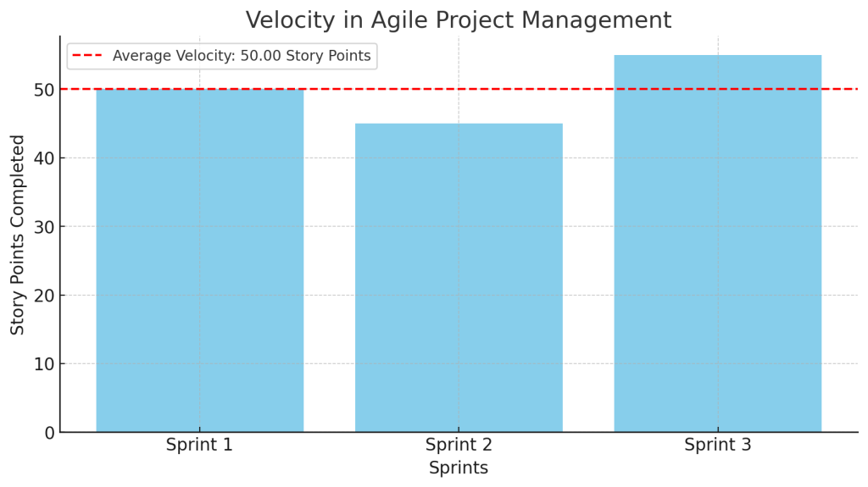Click the 'Sprint 2' x-axis tick label

[459, 445]
